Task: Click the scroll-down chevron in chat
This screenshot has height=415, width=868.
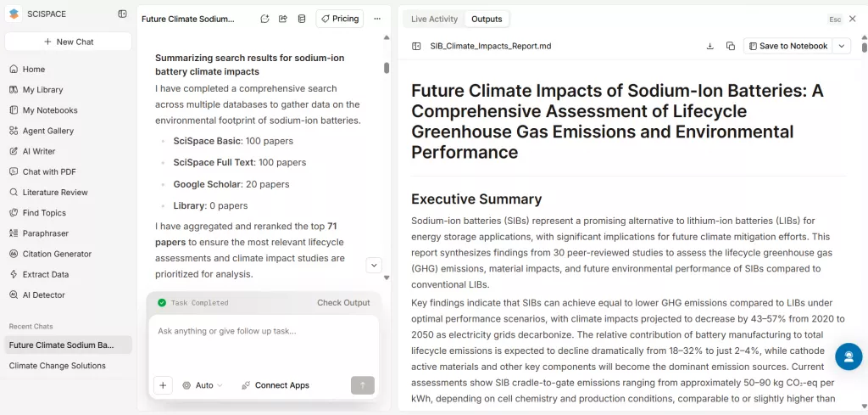Action: coord(374,266)
